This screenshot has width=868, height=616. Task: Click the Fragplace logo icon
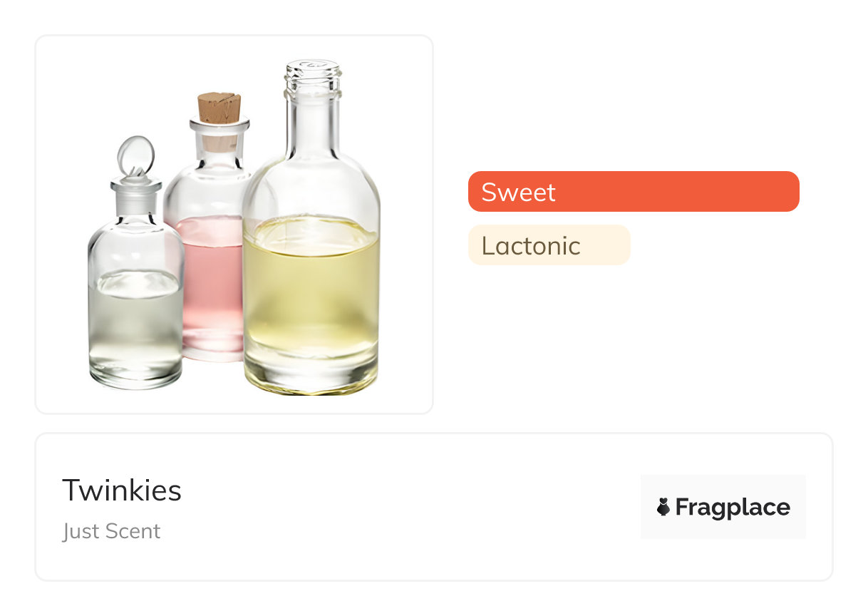(663, 507)
